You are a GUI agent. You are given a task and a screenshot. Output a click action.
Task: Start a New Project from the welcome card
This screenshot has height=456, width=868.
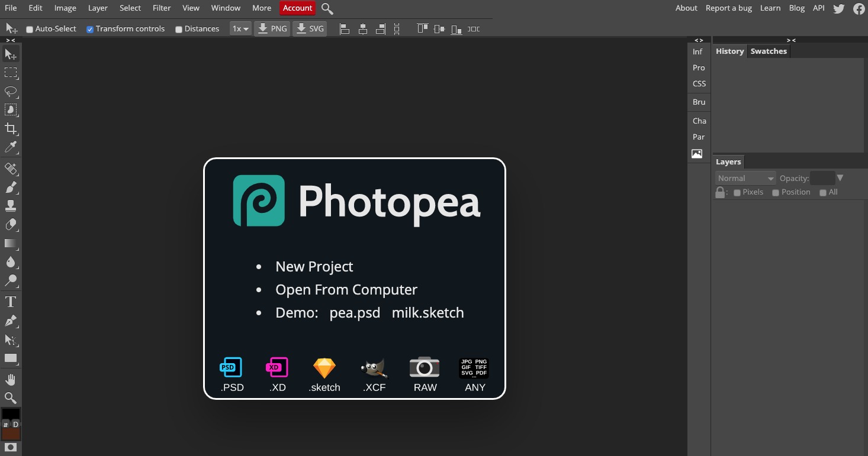314,267
